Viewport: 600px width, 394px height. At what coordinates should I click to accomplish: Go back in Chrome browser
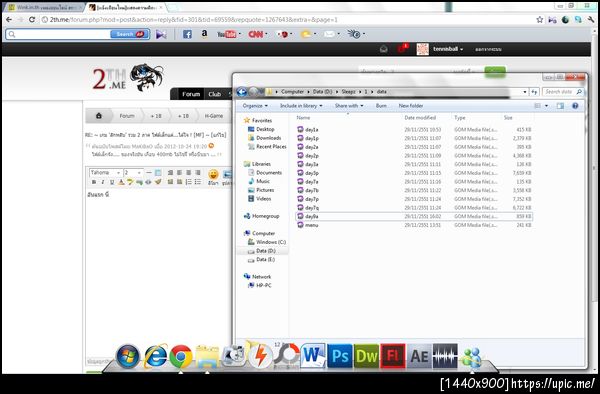point(9,20)
